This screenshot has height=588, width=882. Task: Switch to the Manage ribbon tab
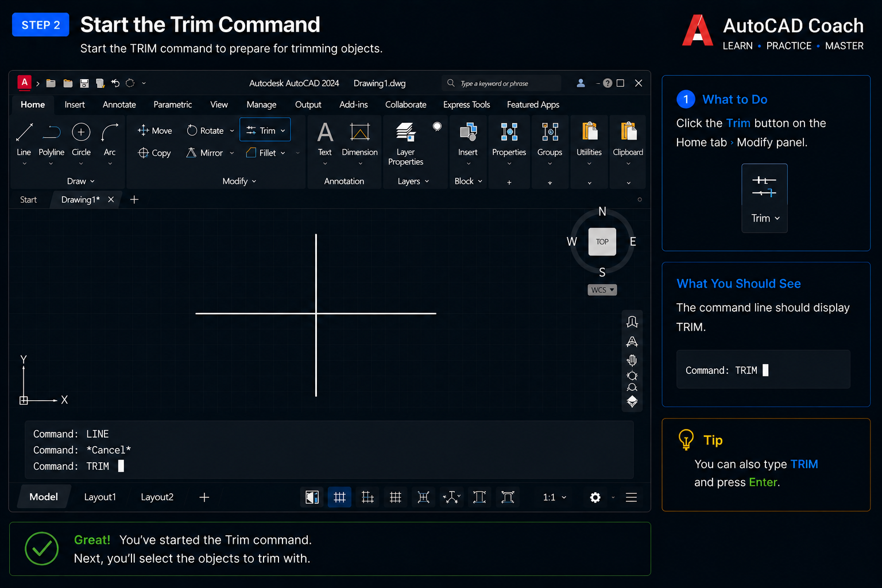click(261, 105)
